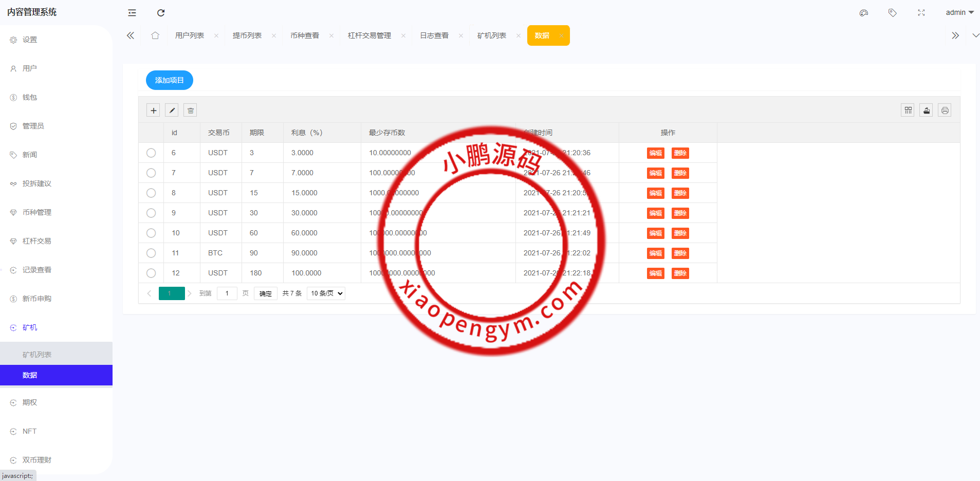
Task: Switch to the 用户列表 tab
Action: [190, 35]
